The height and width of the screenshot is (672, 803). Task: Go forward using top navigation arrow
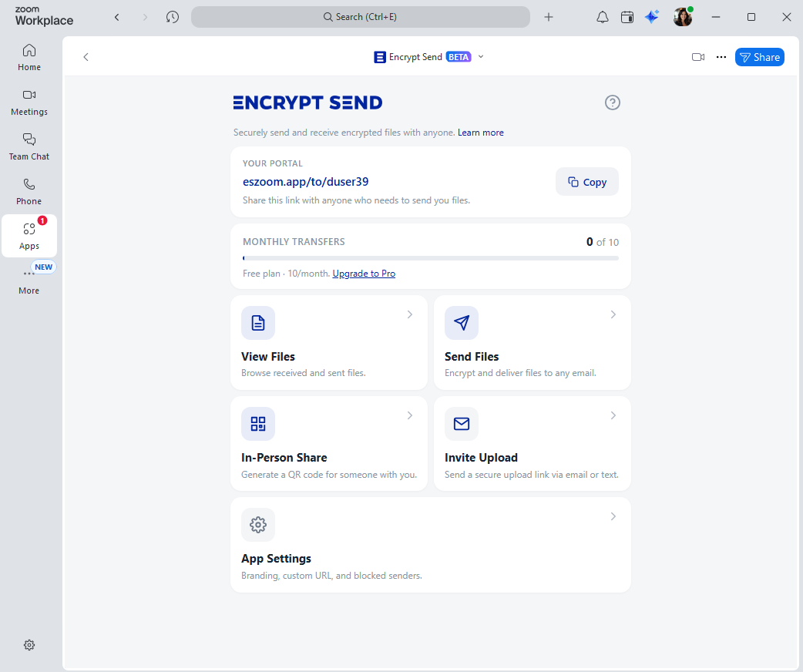(145, 18)
